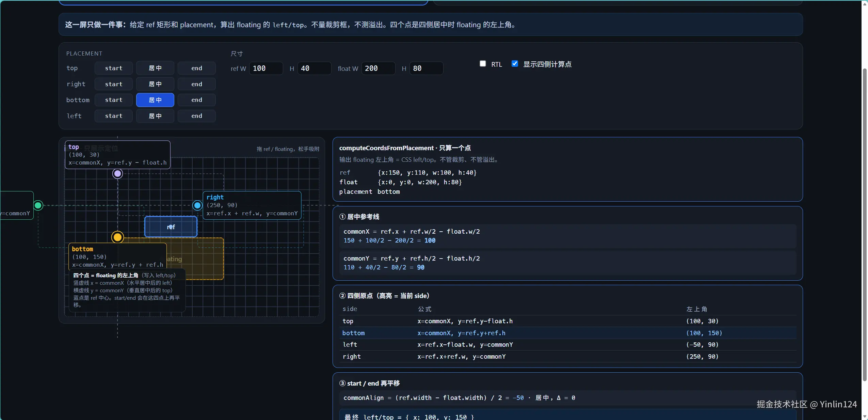Enable the RTL checkbox
Viewport: 868px width, 420px height.
tap(483, 64)
